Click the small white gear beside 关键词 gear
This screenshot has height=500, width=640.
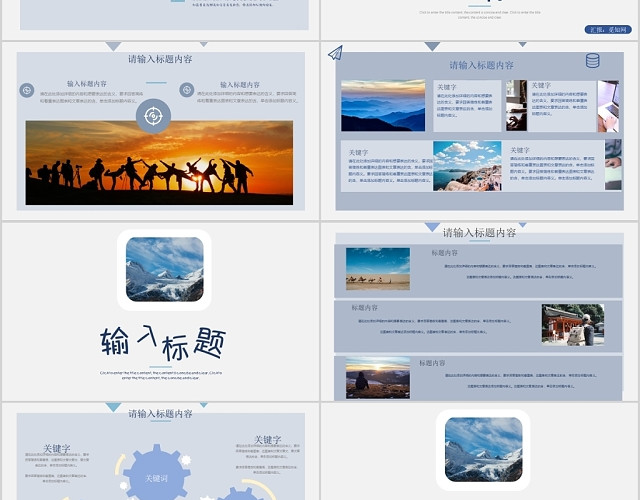pyautogui.click(x=186, y=460)
